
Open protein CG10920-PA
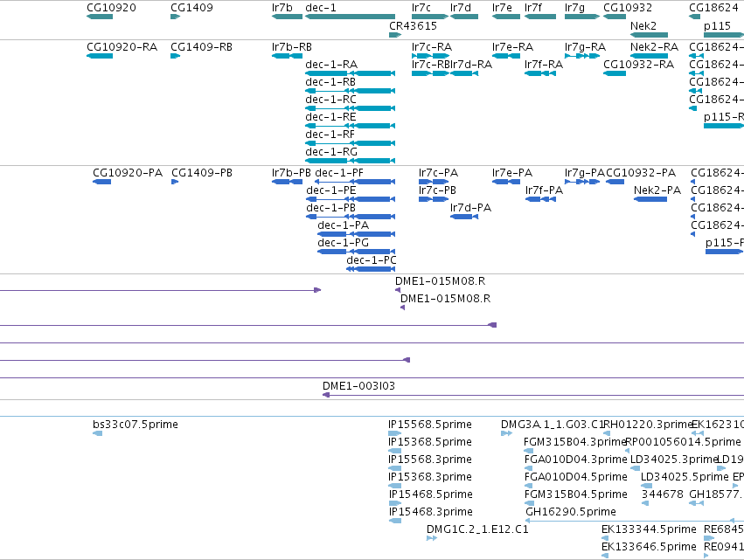102,182
